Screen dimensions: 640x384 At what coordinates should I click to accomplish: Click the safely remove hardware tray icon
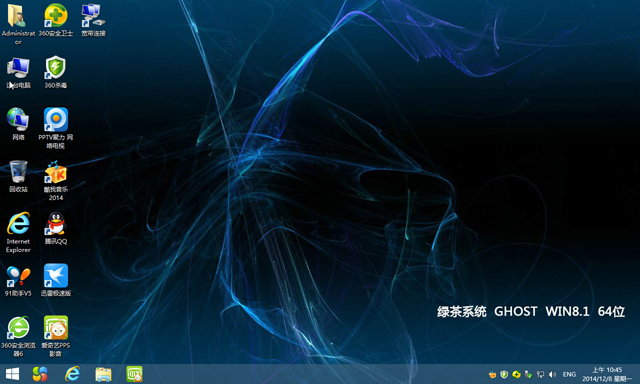[x=529, y=374]
